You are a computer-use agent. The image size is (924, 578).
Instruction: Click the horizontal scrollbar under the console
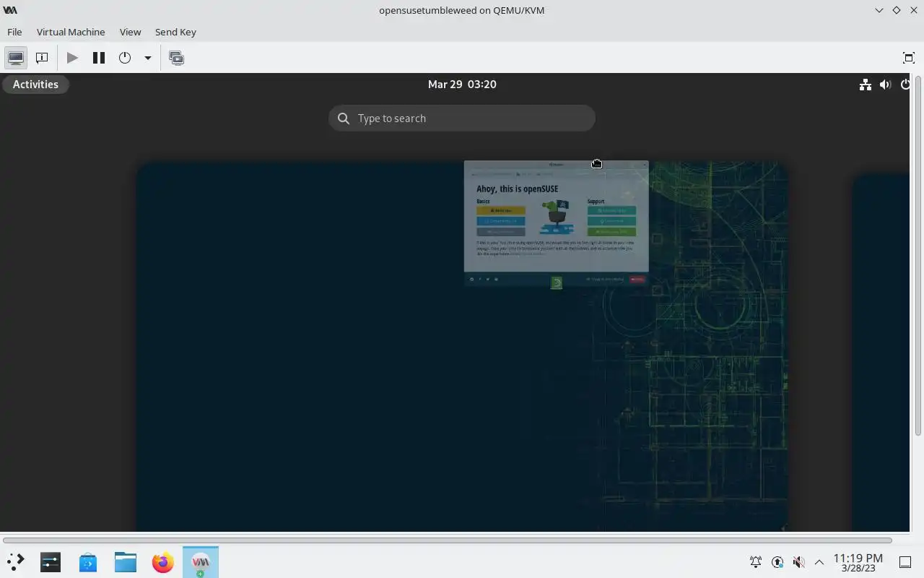[448, 540]
